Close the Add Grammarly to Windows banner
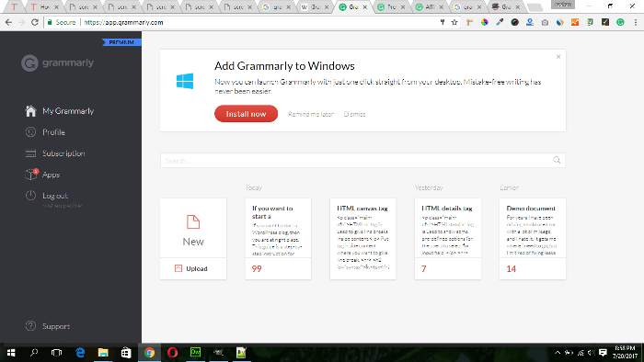The width and height of the screenshot is (644, 362). (558, 57)
